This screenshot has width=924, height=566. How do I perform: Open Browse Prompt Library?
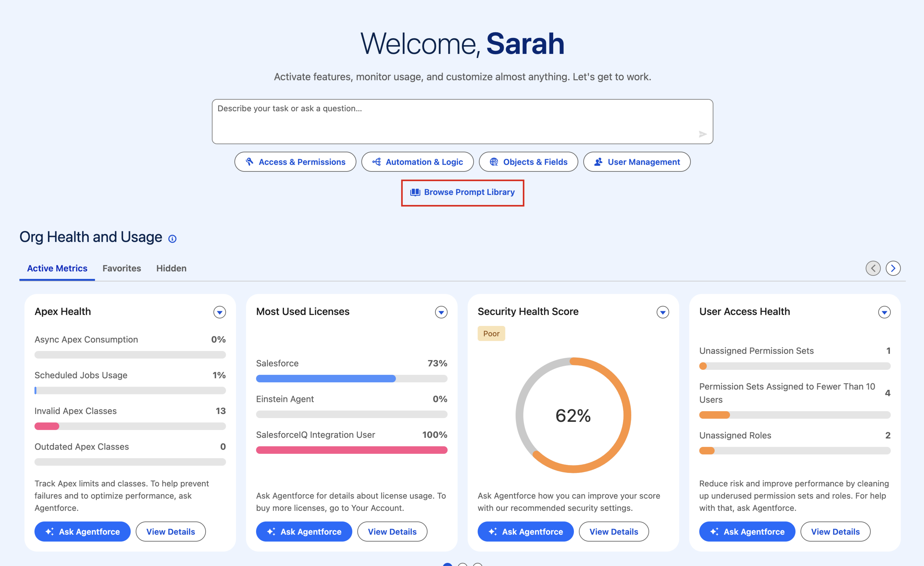click(462, 192)
